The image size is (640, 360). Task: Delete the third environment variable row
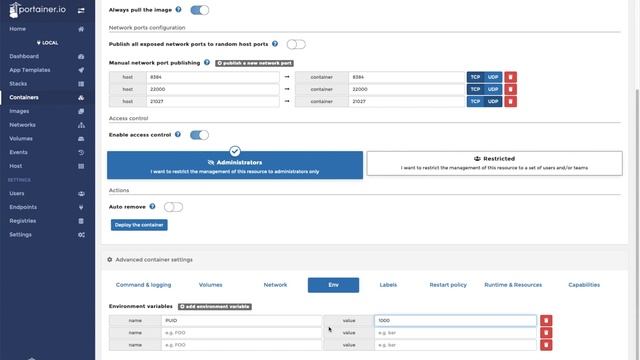pos(546,345)
